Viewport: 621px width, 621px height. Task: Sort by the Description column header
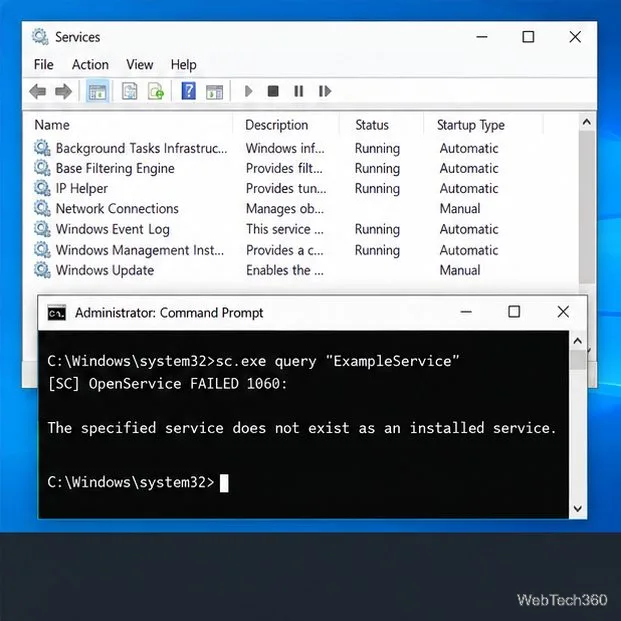coord(276,125)
